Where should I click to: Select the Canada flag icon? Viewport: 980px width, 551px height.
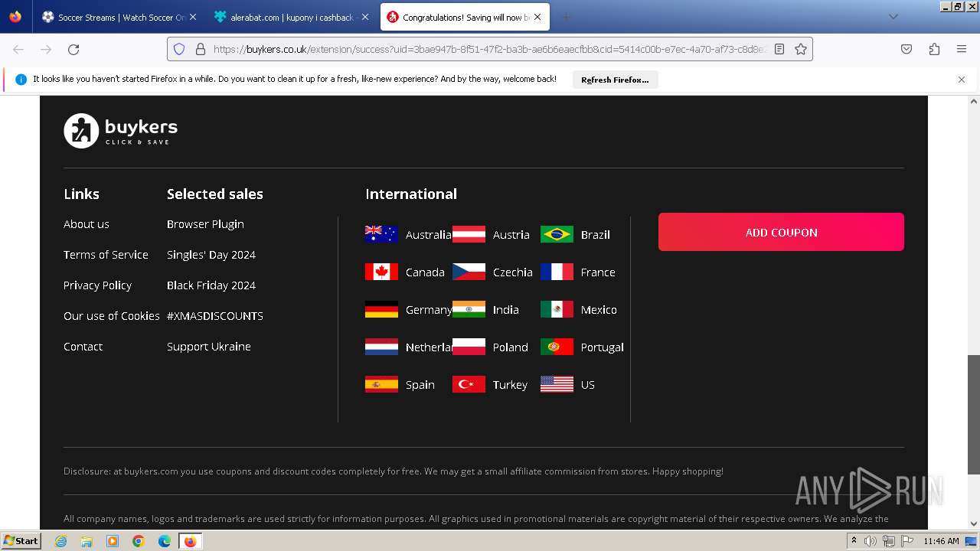[381, 272]
